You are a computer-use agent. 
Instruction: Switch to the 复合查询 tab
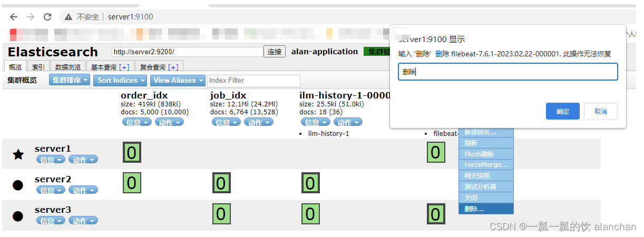[159, 67]
